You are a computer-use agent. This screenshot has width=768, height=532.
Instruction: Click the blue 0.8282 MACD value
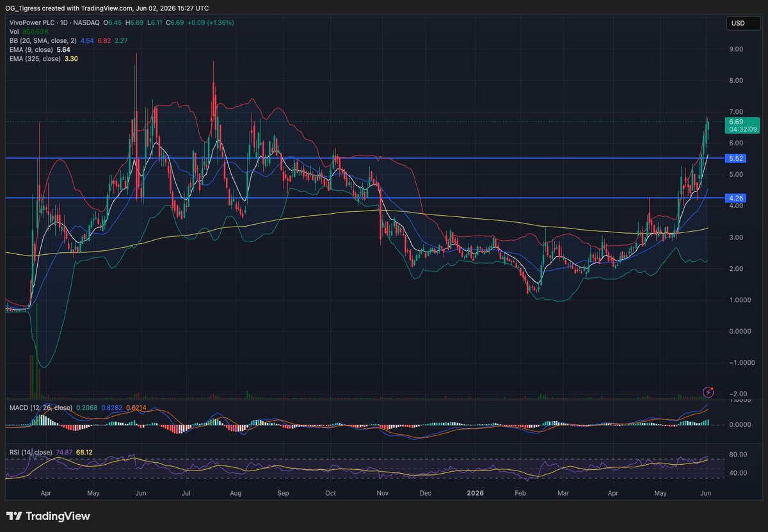pyautogui.click(x=111, y=407)
